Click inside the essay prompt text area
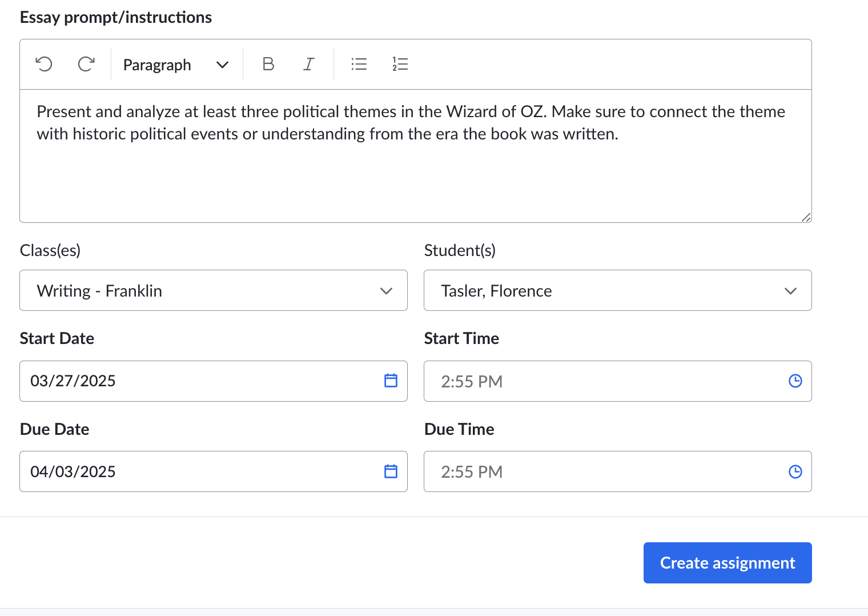The height and width of the screenshot is (616, 868). (416, 156)
